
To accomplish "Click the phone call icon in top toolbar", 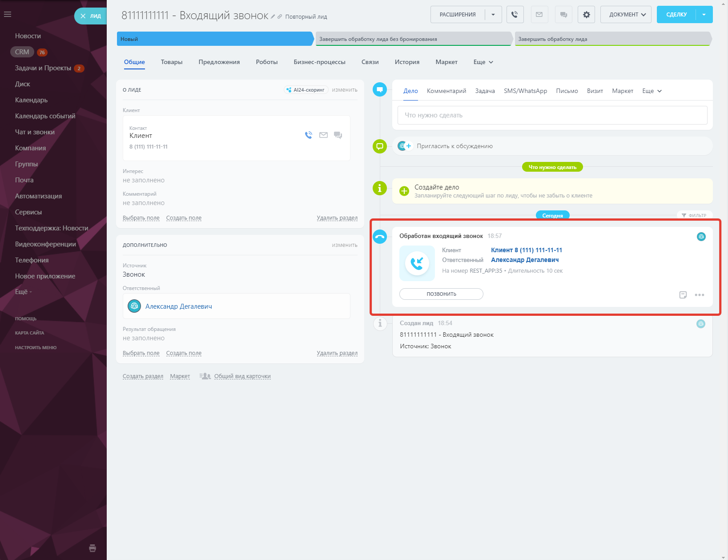I will 515,15.
